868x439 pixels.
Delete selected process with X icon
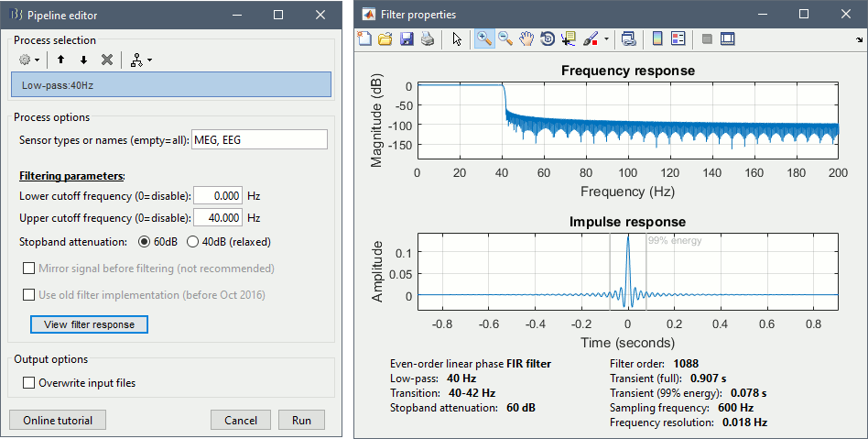point(107,60)
